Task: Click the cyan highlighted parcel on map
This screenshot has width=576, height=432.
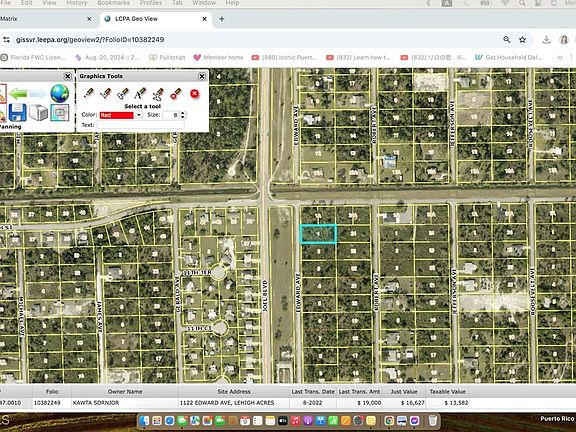Action: point(318,234)
